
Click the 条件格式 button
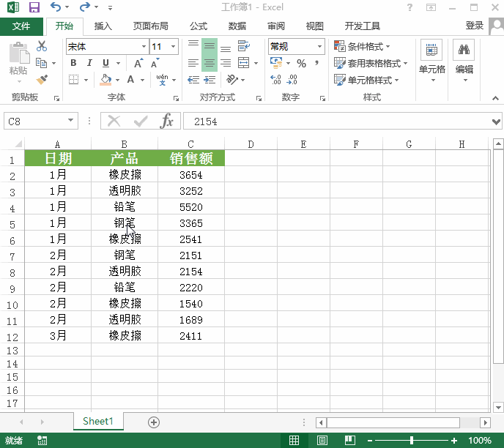363,46
